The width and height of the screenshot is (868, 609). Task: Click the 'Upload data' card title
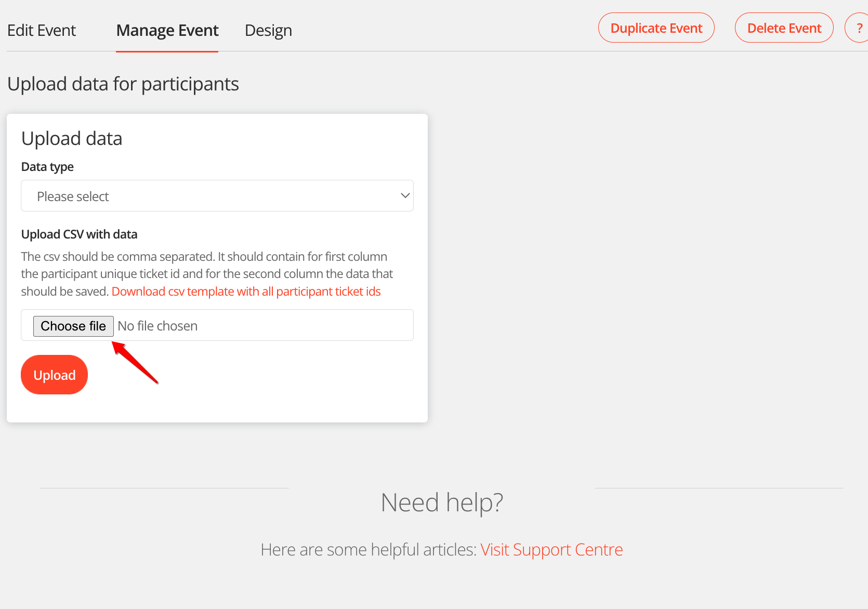coord(72,139)
